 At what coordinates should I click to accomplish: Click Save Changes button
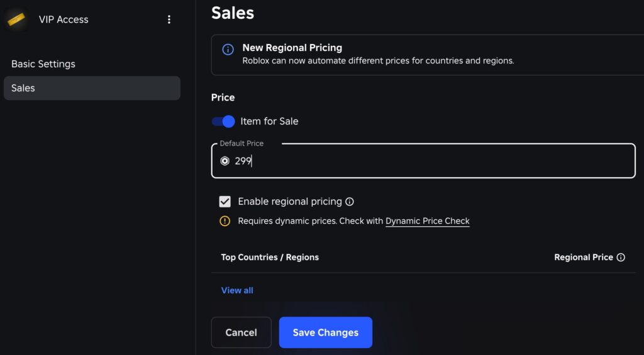pyautogui.click(x=326, y=332)
